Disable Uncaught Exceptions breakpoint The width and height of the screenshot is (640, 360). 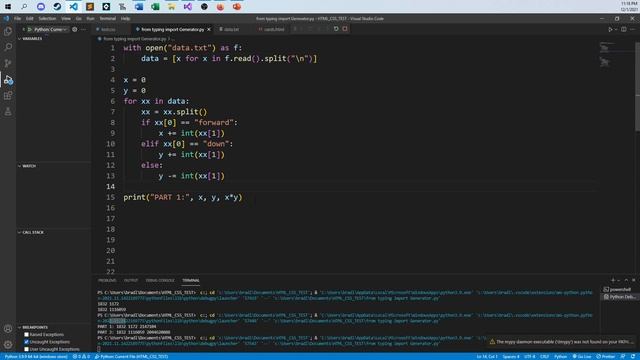27,342
